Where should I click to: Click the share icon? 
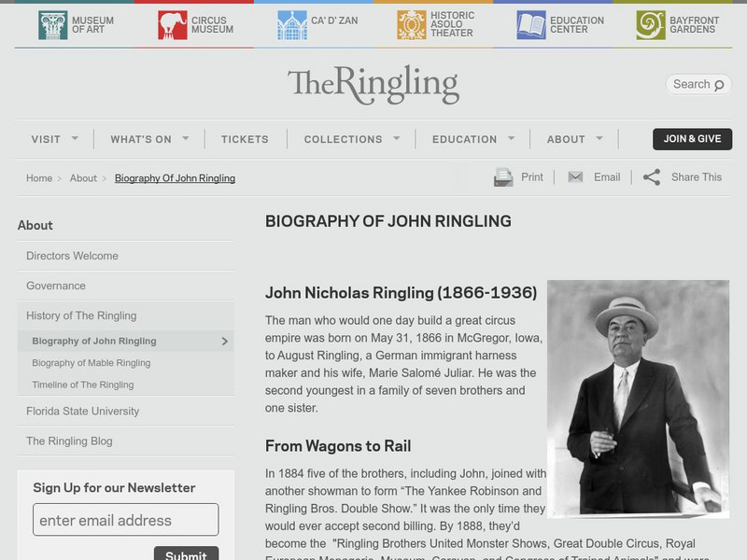pos(652,177)
